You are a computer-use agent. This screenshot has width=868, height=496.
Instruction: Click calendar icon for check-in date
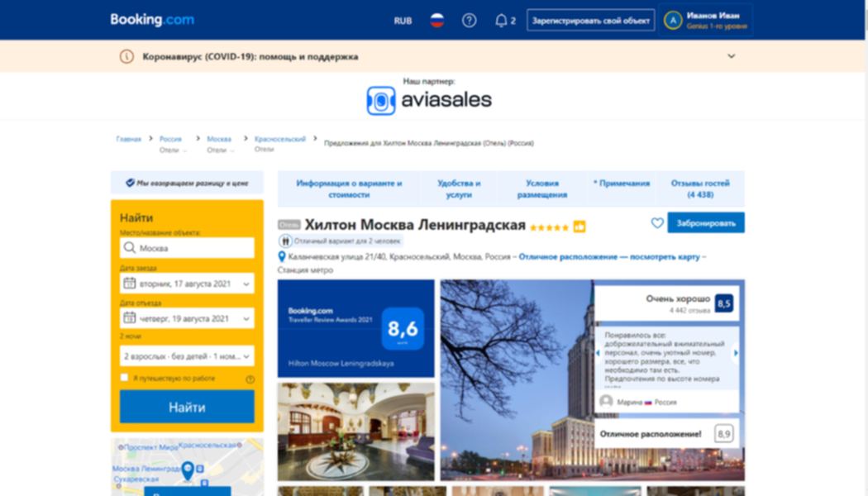[x=130, y=283]
